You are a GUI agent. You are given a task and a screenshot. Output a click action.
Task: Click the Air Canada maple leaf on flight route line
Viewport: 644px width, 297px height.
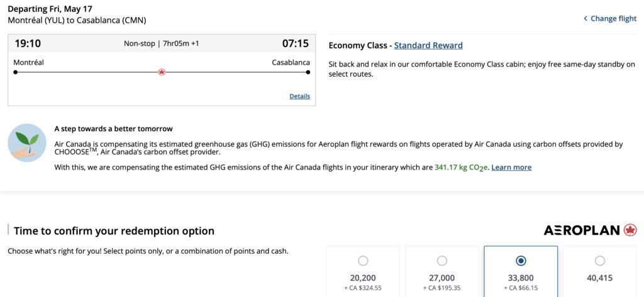(162, 72)
